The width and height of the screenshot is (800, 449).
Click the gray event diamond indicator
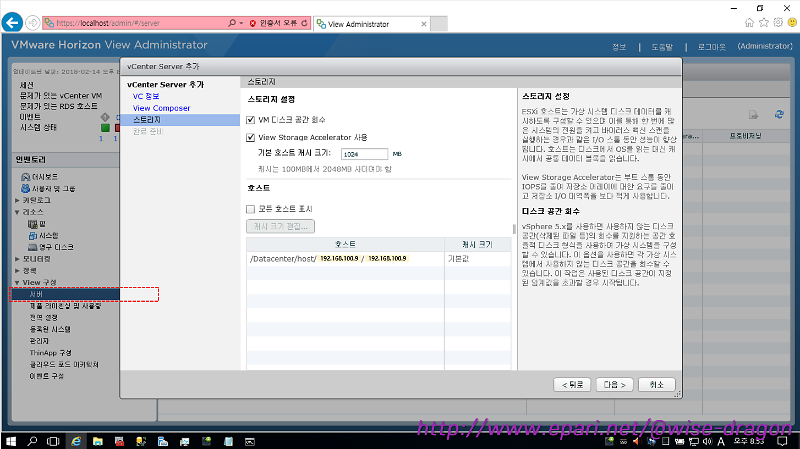point(105,117)
